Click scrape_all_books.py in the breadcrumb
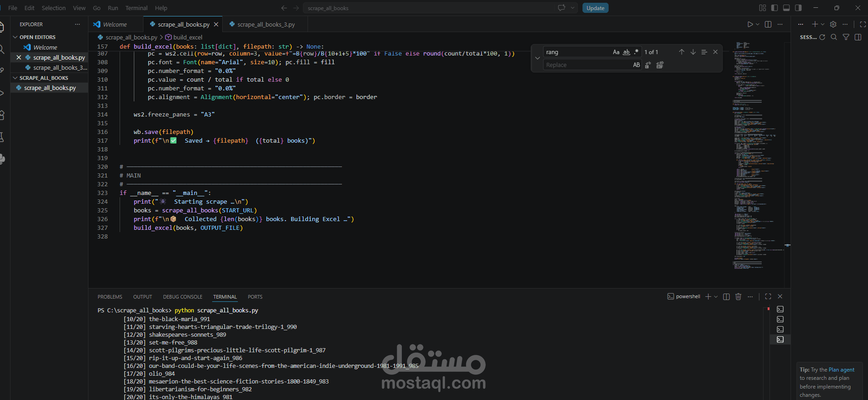Viewport: 868px width, 400px height. 131,37
